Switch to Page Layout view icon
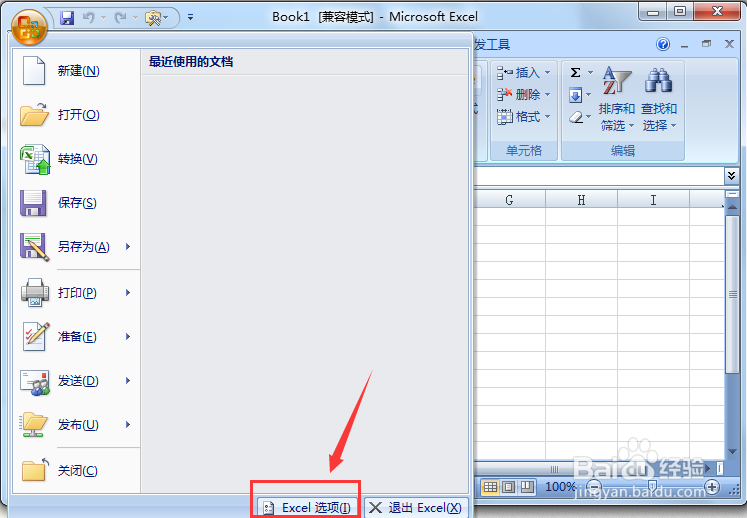Screen dimensions: 747x518 click(509, 487)
